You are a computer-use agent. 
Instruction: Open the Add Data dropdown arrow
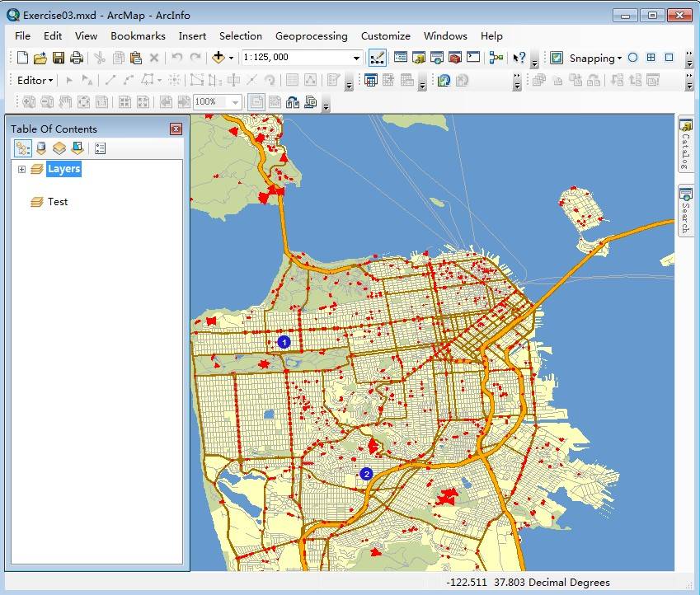pyautogui.click(x=231, y=58)
